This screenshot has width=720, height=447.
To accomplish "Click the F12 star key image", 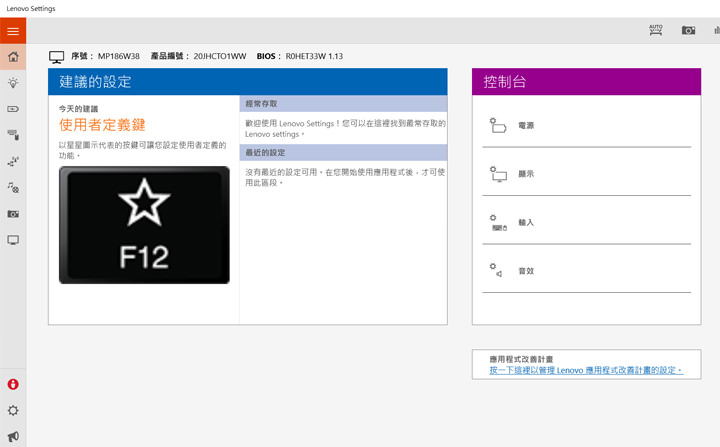I will coord(144,225).
